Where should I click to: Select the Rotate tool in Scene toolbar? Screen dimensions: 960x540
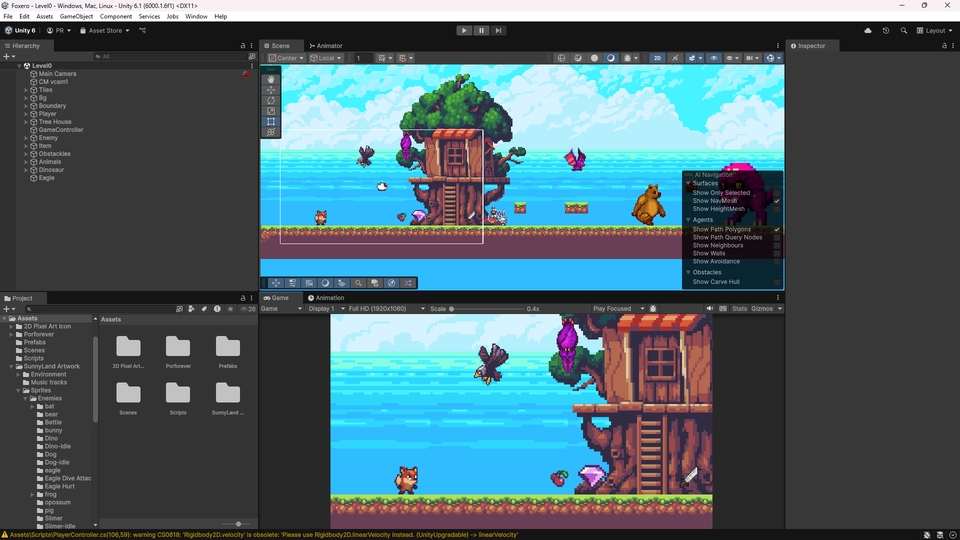point(270,101)
